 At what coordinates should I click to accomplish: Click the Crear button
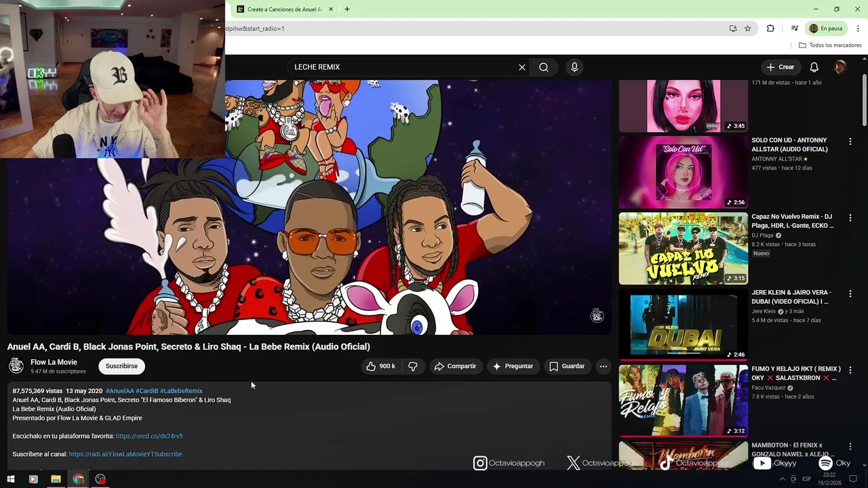pos(780,67)
